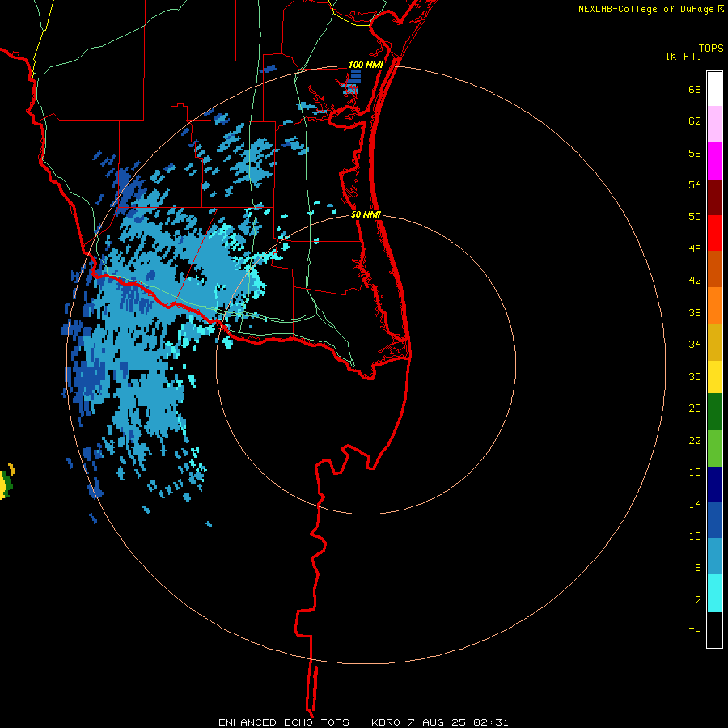Screen dimensions: 728x728
Task: Click the 30 value on the scale
Action: click(x=695, y=376)
